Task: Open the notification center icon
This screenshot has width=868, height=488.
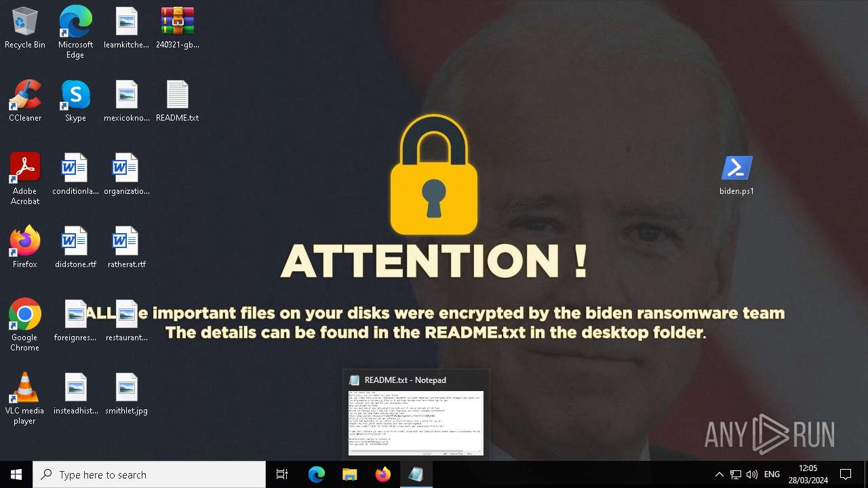Action: [846, 474]
